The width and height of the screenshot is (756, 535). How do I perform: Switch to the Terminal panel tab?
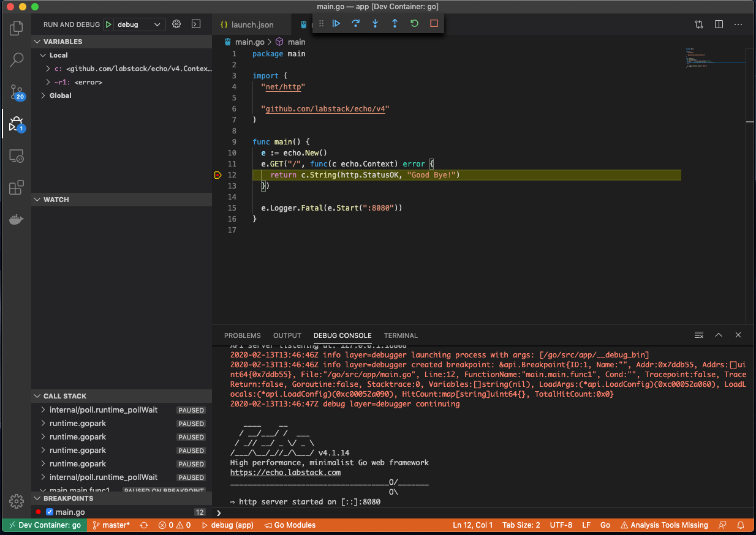(x=401, y=335)
